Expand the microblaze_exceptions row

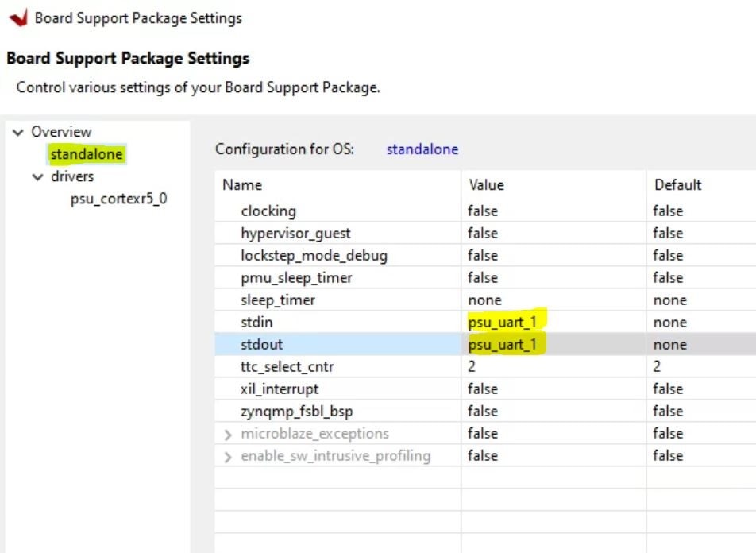tap(228, 434)
